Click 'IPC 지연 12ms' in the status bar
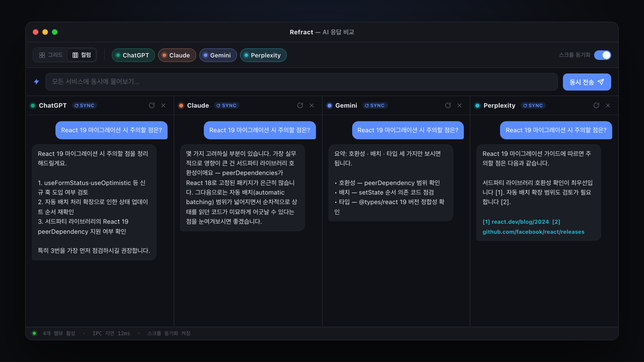This screenshot has height=362, width=644. [111, 333]
